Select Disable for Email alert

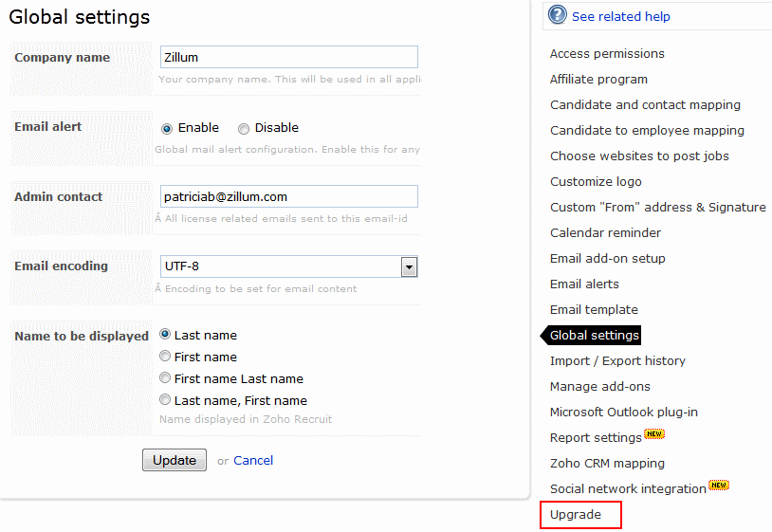[x=244, y=128]
